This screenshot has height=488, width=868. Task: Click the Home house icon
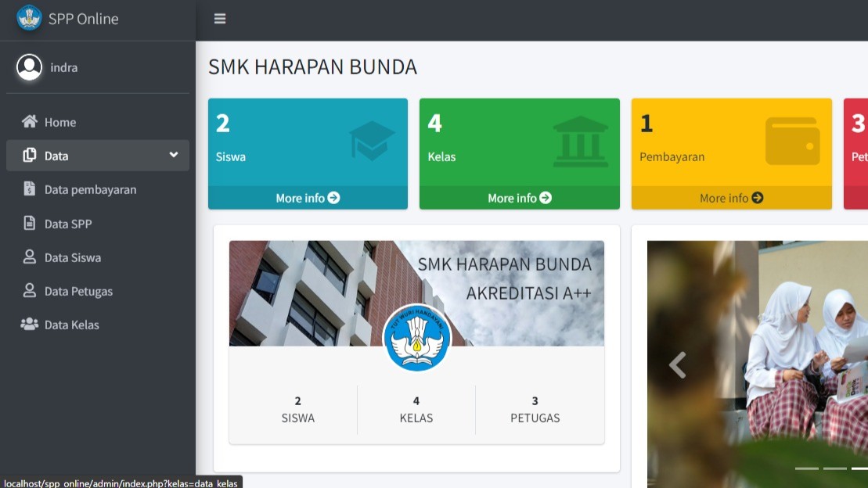click(x=29, y=122)
